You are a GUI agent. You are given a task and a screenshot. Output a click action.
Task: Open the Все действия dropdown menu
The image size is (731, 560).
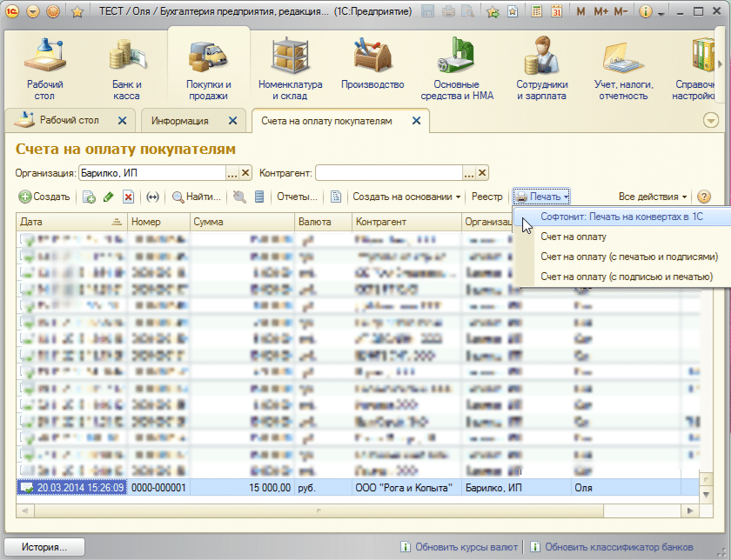coord(653,197)
